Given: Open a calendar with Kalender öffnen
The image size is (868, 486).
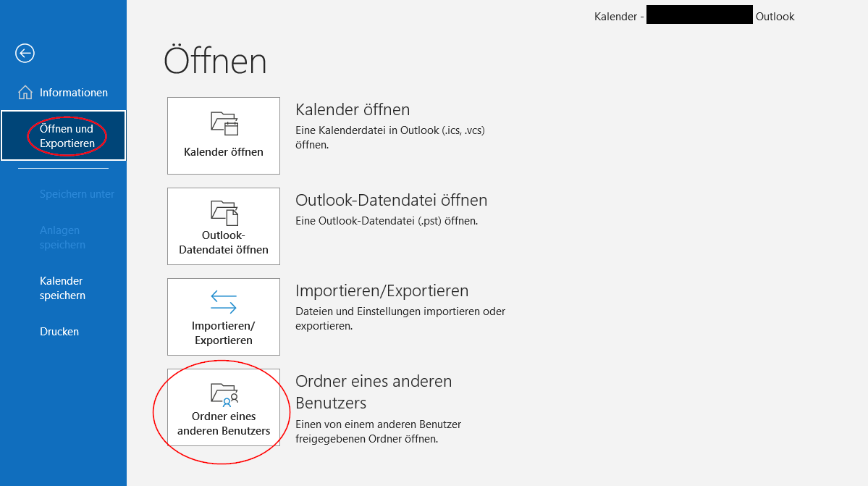Looking at the screenshot, I should click(223, 135).
